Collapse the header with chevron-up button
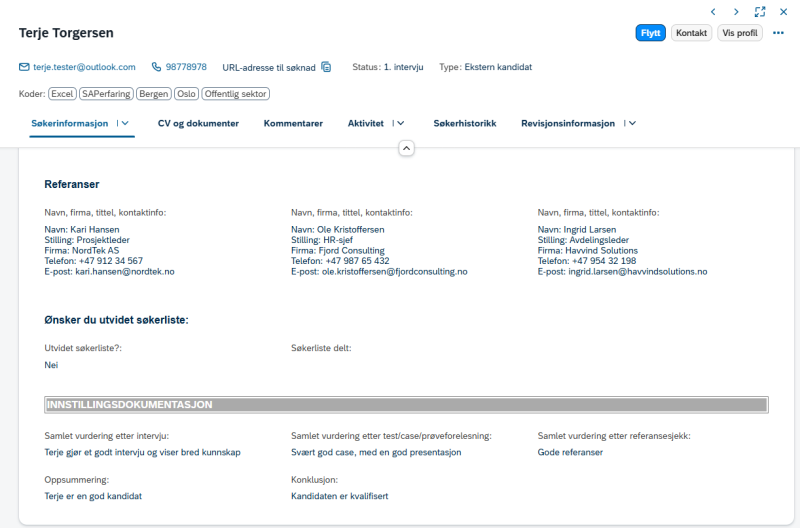The width and height of the screenshot is (800, 528). click(406, 148)
